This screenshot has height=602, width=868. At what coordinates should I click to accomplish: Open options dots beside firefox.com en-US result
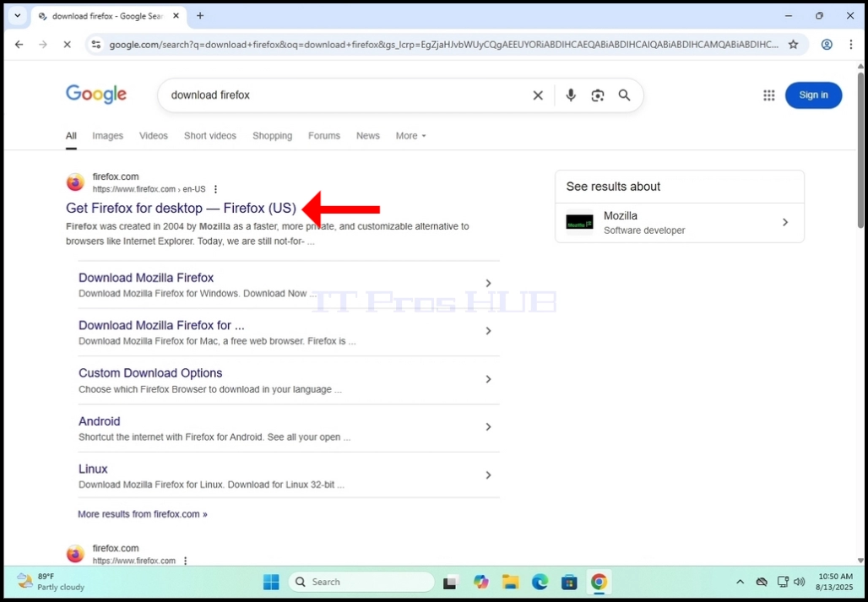pos(216,189)
